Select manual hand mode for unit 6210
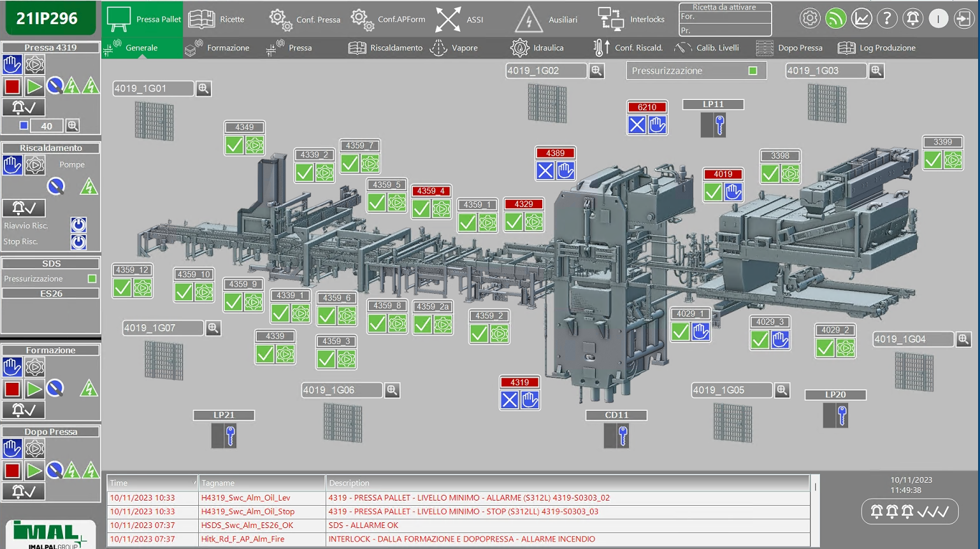980x549 pixels. click(658, 125)
